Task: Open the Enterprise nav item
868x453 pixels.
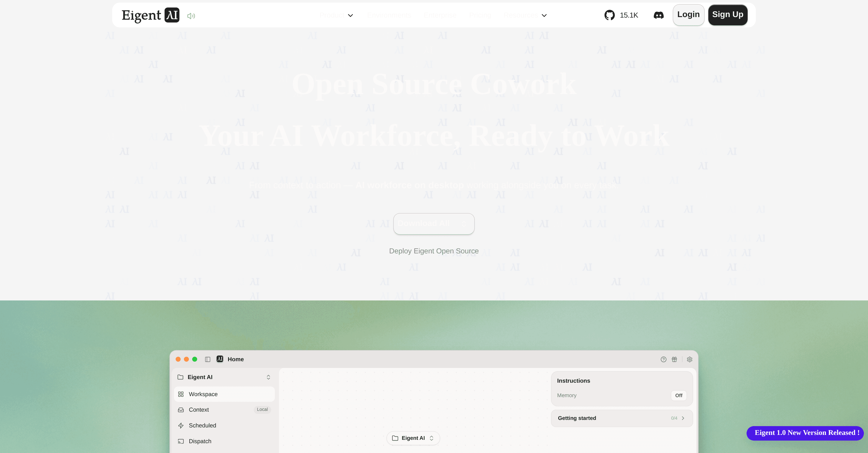Action: pos(440,15)
